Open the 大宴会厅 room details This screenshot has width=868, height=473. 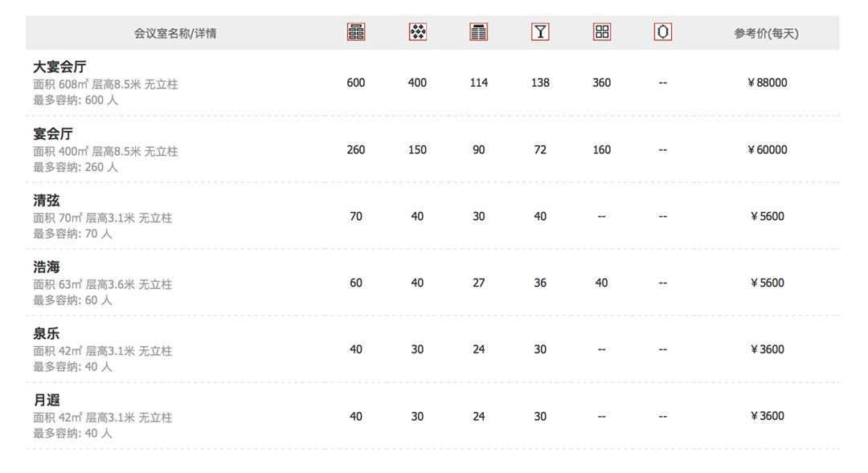pos(59,67)
